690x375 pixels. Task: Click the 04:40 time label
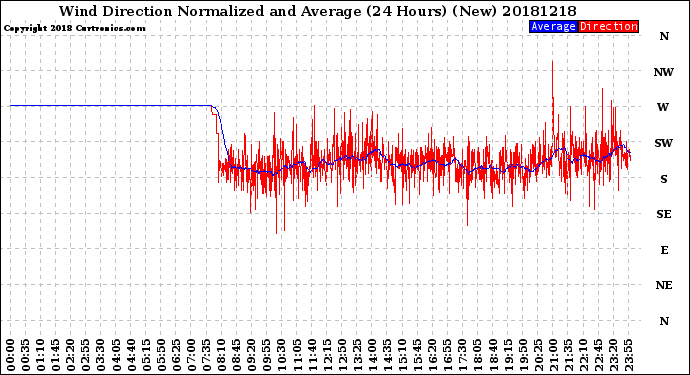click(132, 355)
